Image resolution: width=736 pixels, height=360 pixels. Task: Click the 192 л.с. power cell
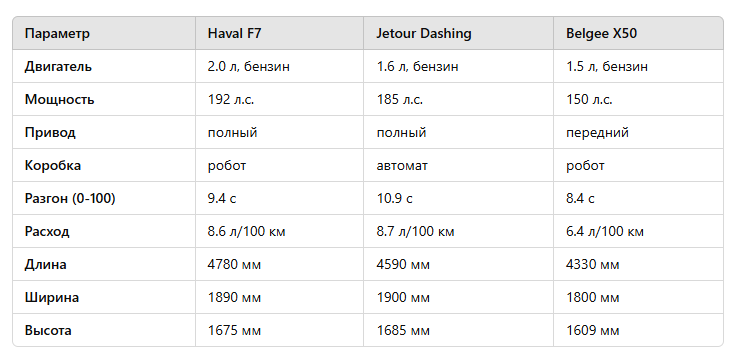(279, 100)
